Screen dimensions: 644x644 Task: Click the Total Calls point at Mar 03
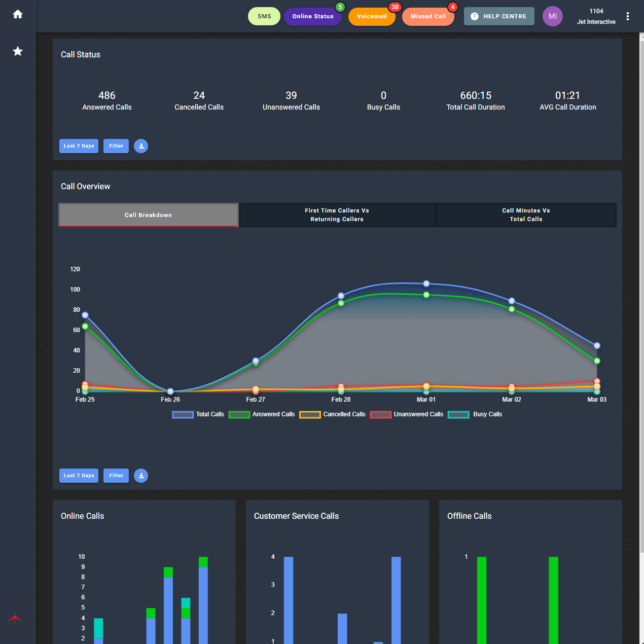coord(597,345)
